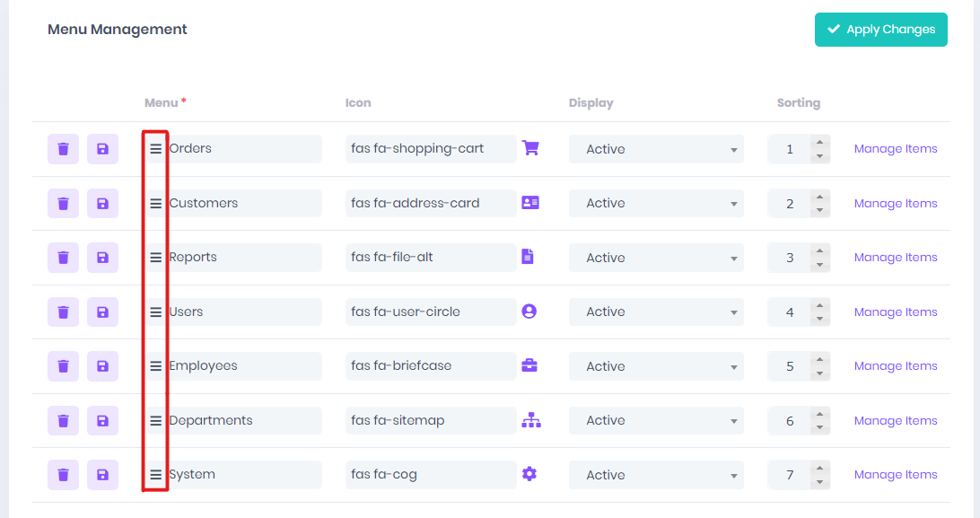
Task: Click the briefcase icon preview
Action: tap(529, 365)
